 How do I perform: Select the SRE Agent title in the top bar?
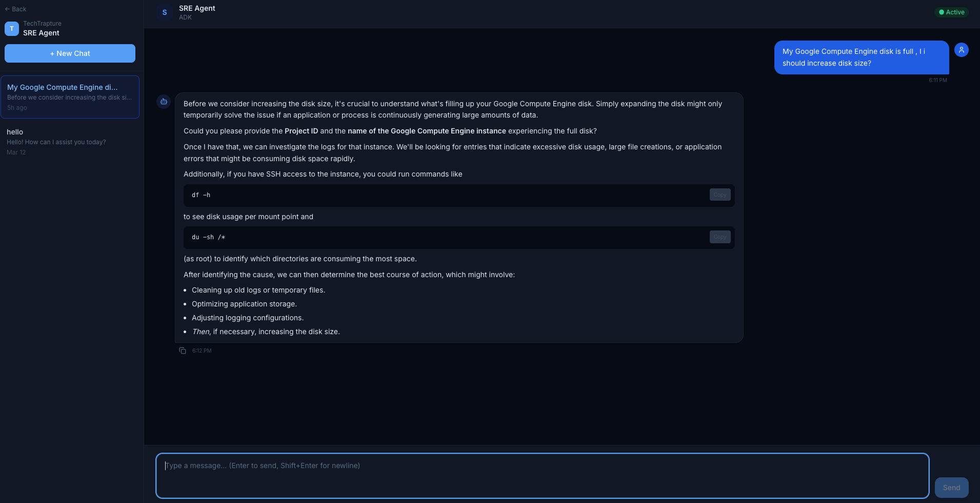(x=196, y=8)
